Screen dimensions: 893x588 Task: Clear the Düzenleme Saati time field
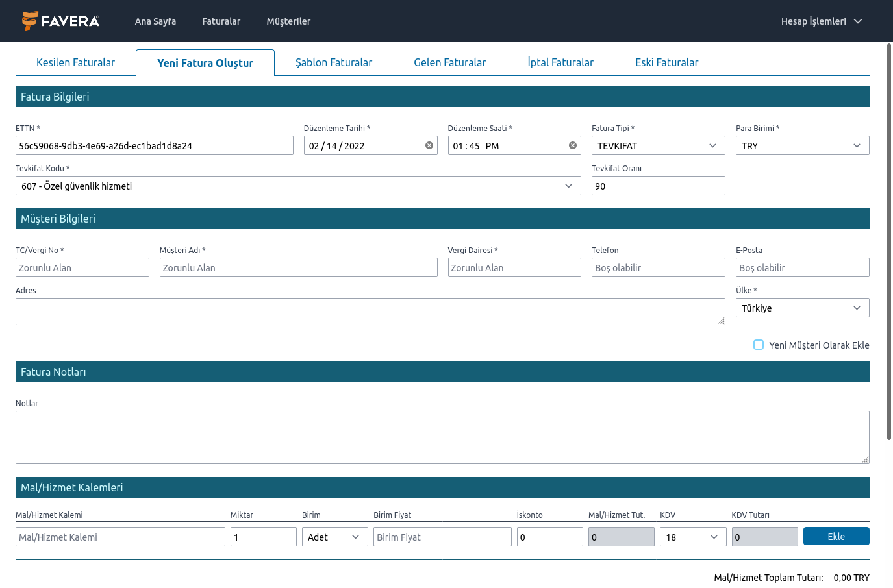[573, 145]
